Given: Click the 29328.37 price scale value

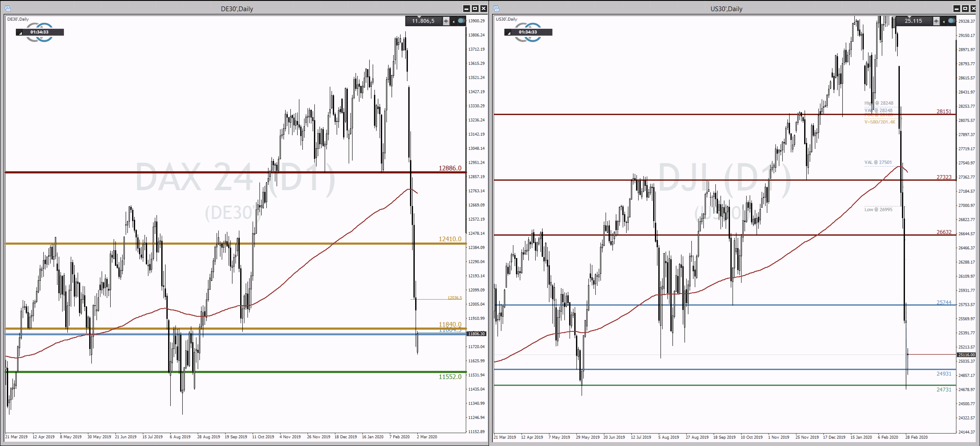Looking at the screenshot, I should pyautogui.click(x=966, y=21).
